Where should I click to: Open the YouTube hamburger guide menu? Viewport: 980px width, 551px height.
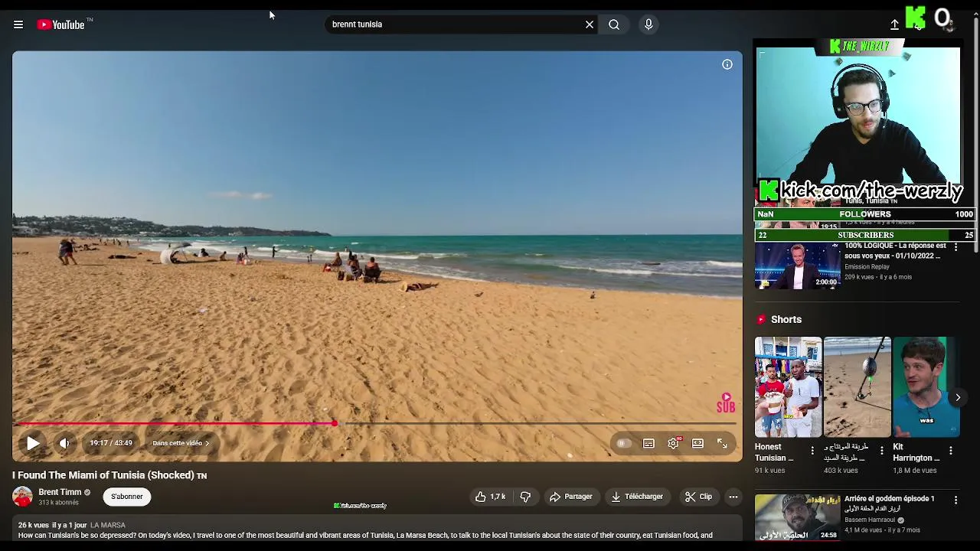pyautogui.click(x=18, y=24)
